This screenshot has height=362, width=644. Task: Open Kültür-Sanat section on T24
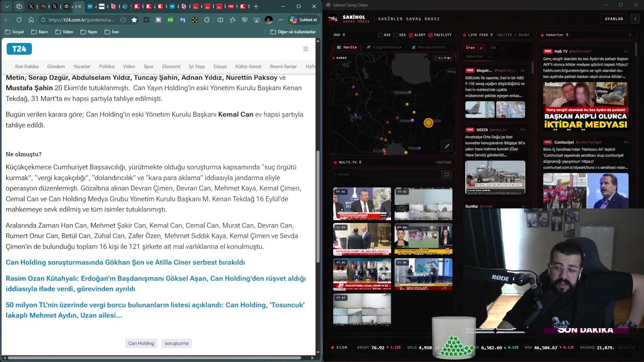tap(248, 66)
